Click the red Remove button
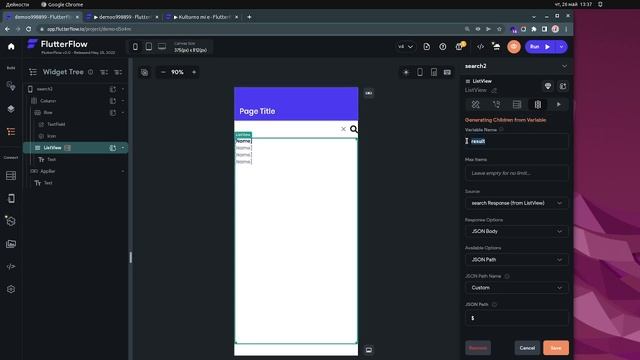 (478, 348)
